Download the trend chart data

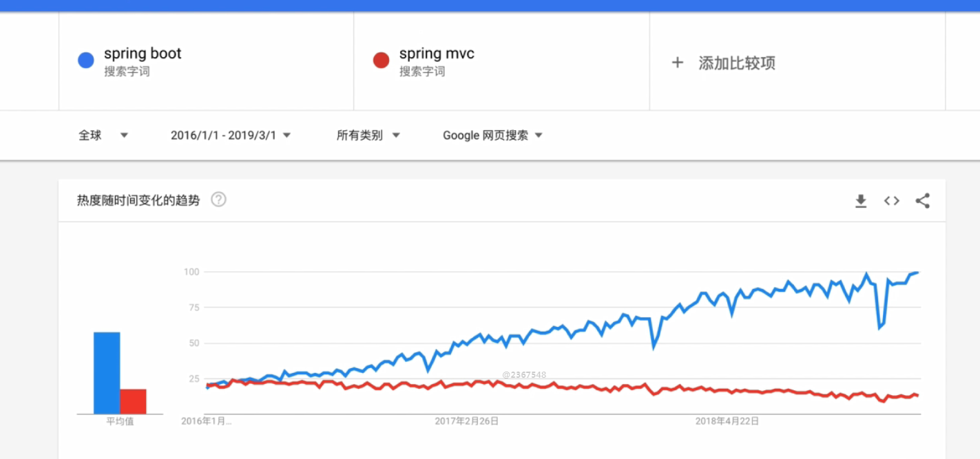[x=860, y=201]
